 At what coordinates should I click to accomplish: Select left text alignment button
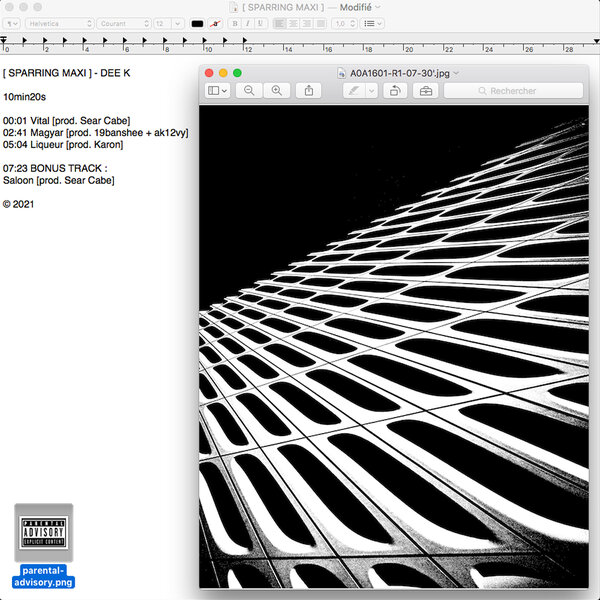[x=279, y=23]
